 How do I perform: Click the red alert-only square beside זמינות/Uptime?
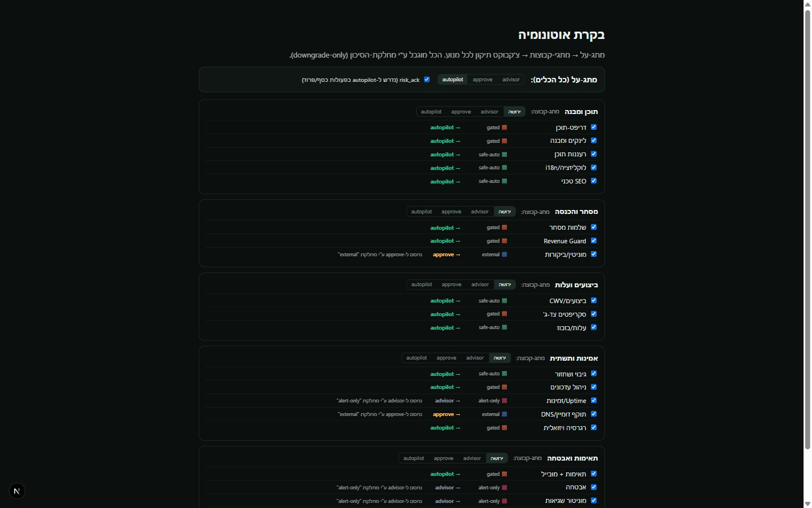504,401
